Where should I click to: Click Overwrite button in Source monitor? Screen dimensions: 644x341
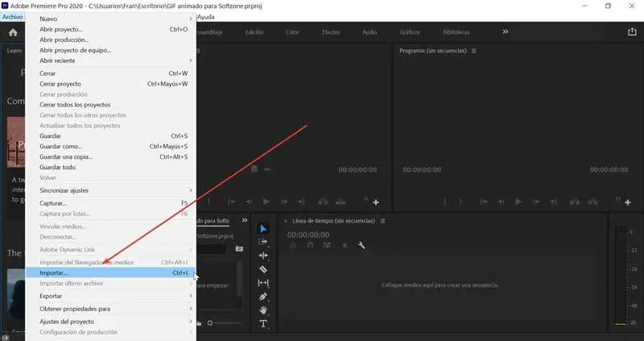(341, 202)
